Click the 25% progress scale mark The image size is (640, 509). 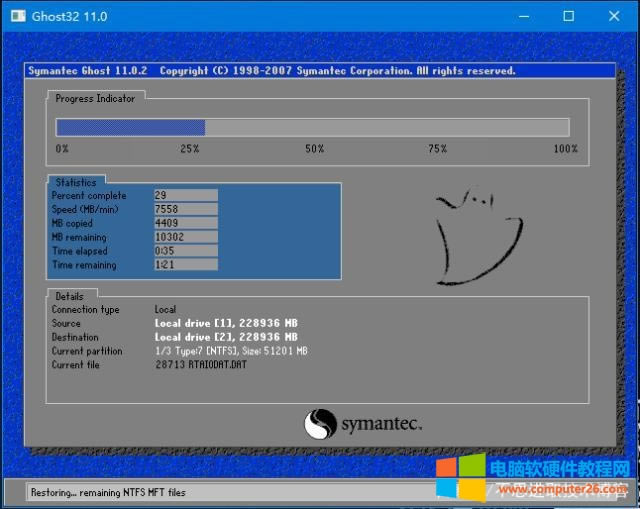(x=189, y=149)
